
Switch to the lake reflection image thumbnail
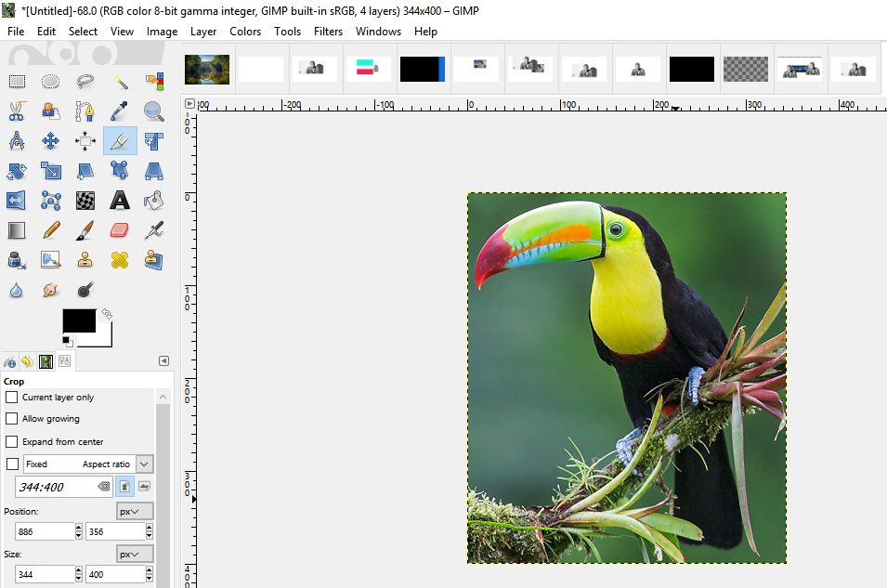pos(207,69)
